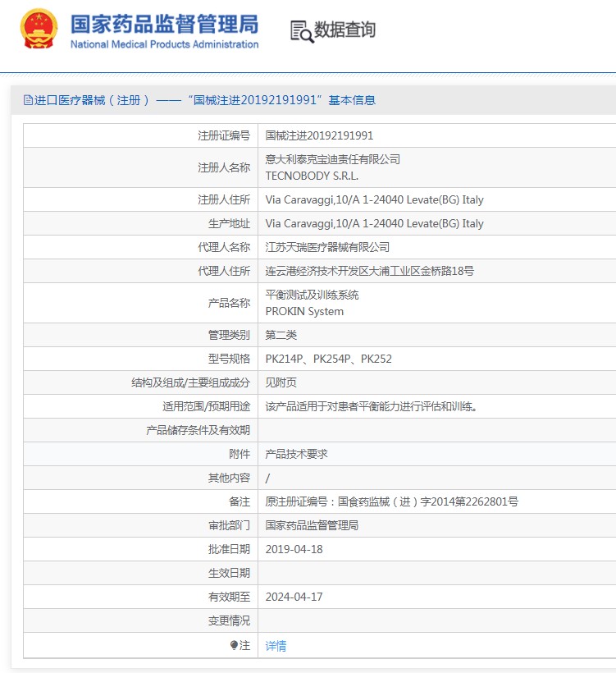This screenshot has height=673, width=616.
Task: Click the 意大利泰克宝迪责任有限公司 text
Action: pyautogui.click(x=332, y=159)
